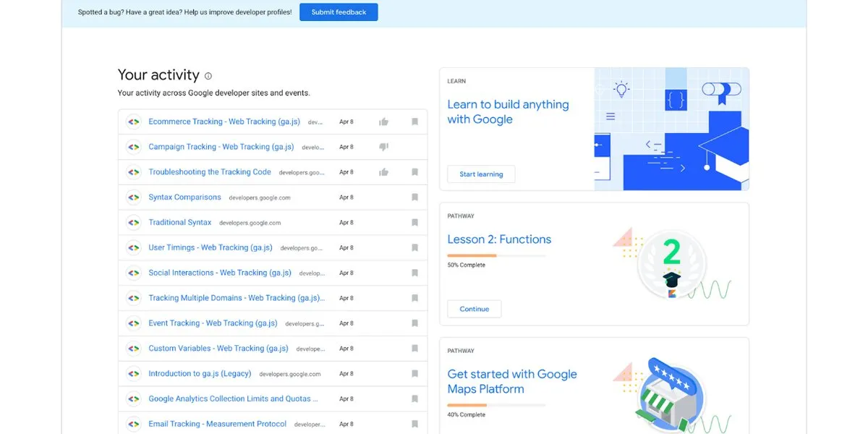Open Tracking Multiple Domains link

[237, 298]
